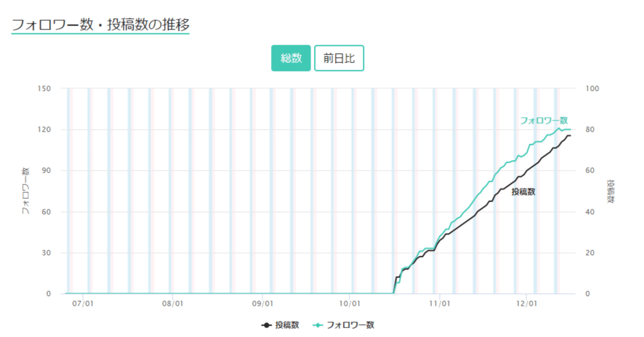Click the 100 value on right axis
The width and height of the screenshot is (644, 337).
(593, 89)
